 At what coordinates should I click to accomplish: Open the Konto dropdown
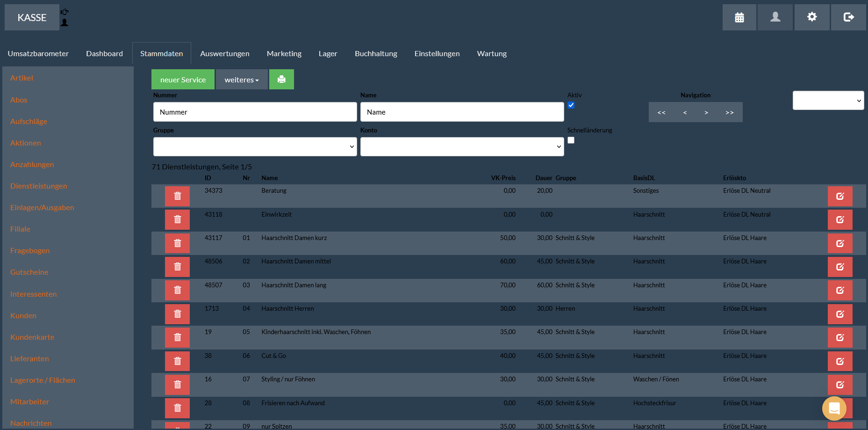point(462,147)
